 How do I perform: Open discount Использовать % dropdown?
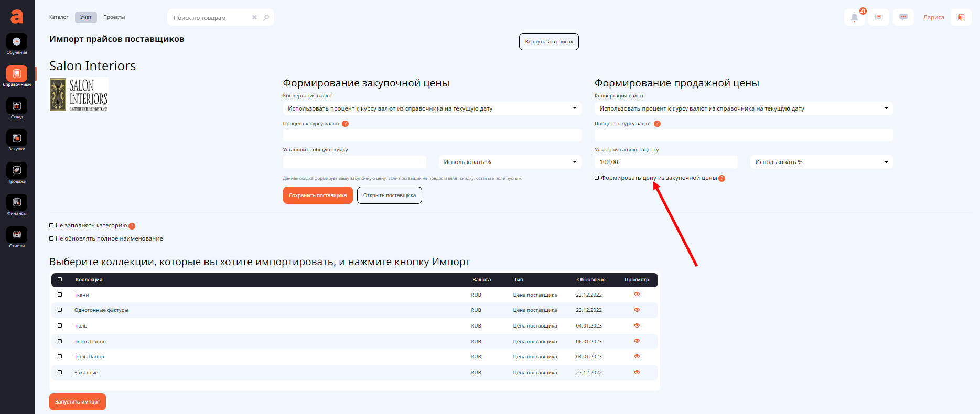point(510,162)
